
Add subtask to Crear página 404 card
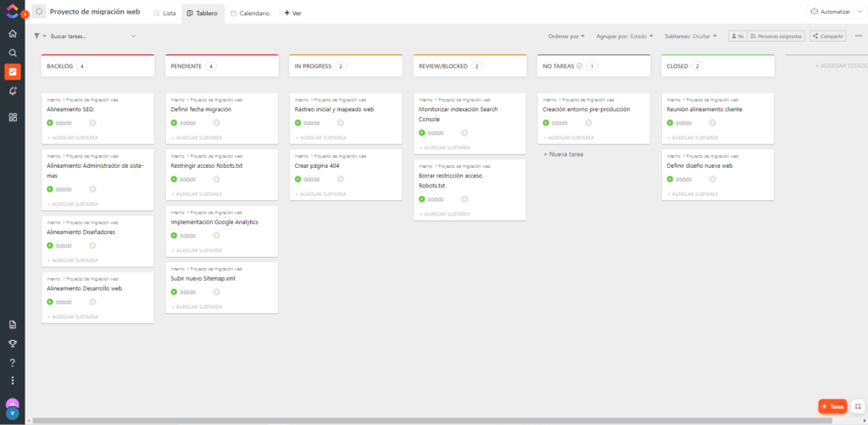pyautogui.click(x=320, y=194)
